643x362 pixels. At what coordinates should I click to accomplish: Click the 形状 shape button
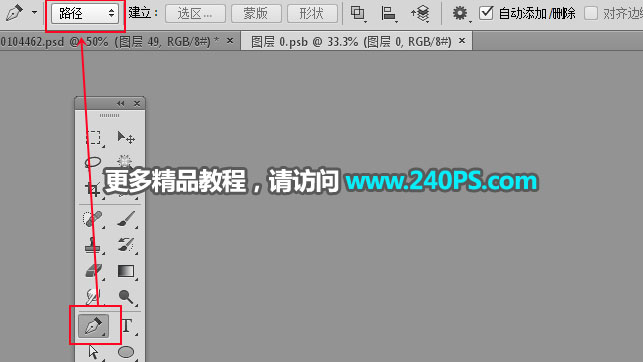[312, 14]
